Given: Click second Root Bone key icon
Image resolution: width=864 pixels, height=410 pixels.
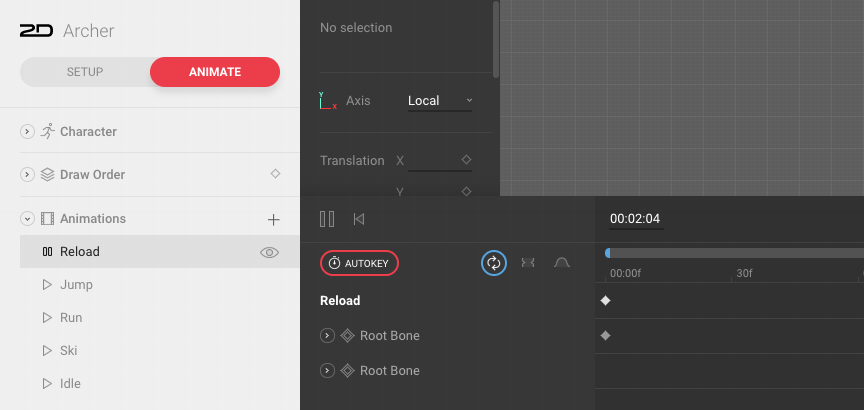Looking at the screenshot, I should coord(347,371).
